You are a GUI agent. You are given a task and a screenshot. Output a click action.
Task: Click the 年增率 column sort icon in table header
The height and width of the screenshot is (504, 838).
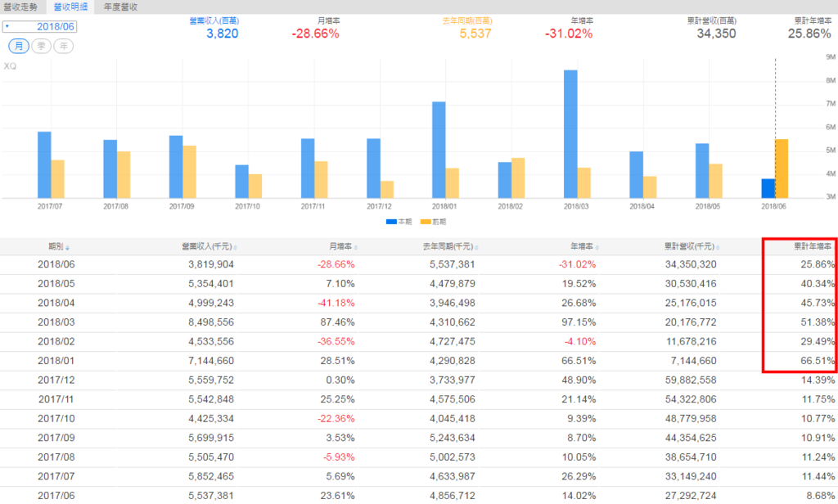point(597,247)
